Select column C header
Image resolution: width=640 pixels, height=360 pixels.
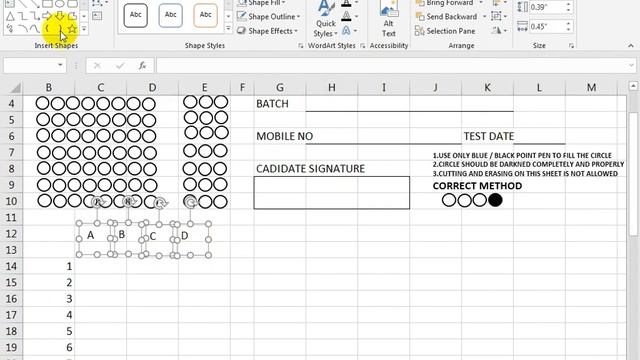(100, 88)
